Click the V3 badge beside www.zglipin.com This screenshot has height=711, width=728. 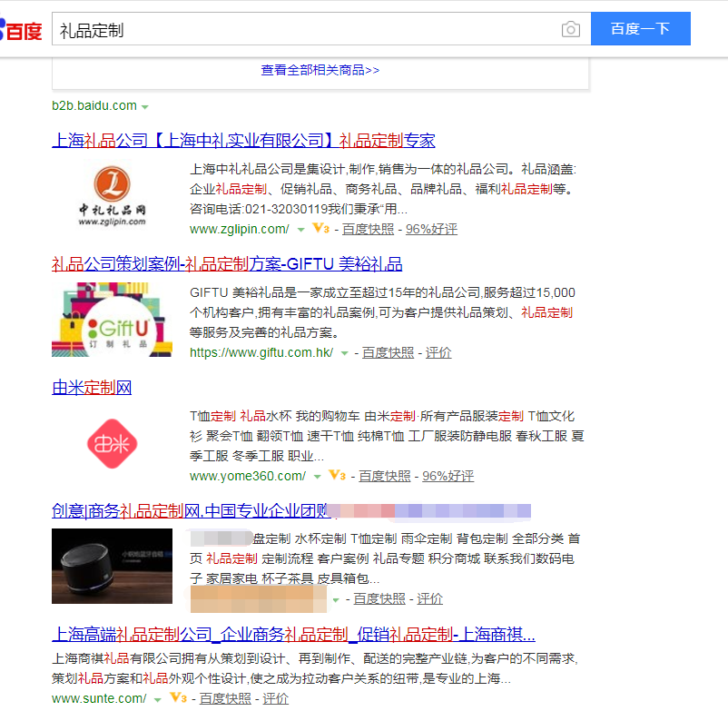[320, 229]
